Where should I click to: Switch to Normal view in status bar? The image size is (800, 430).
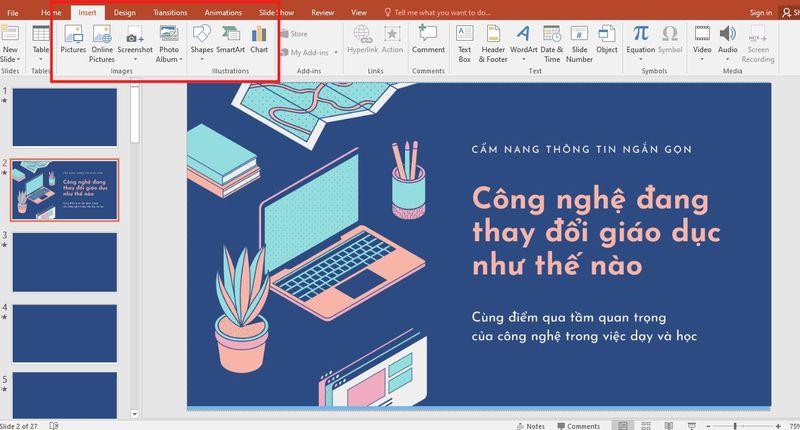(x=623, y=425)
